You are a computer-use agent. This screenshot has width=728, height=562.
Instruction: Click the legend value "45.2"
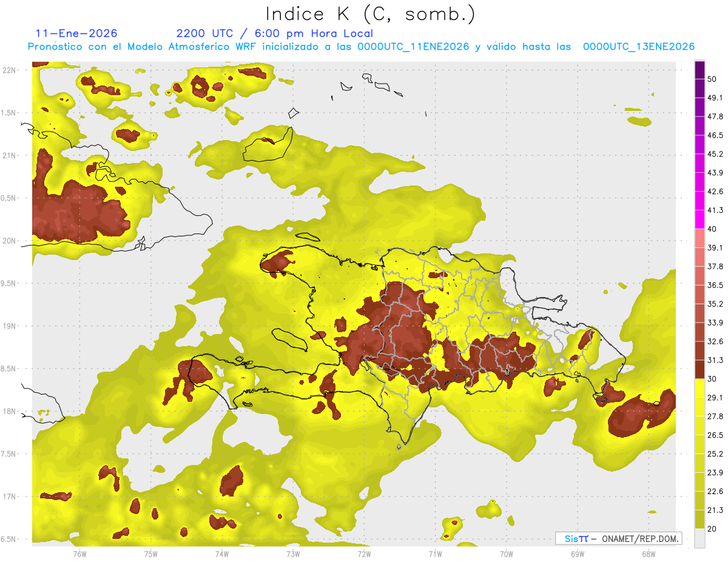(715, 154)
